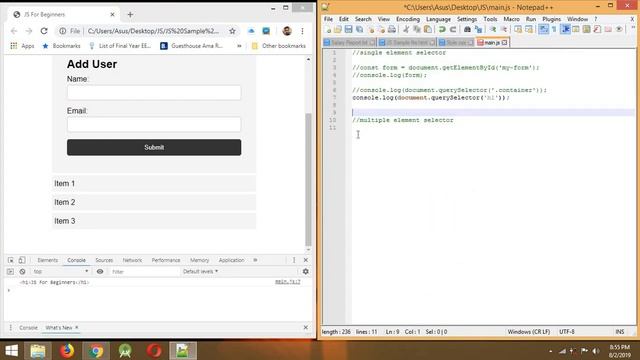Expand hidden bookmarks chevron in Chrome
This screenshot has height=360, width=640.
(x=239, y=46)
